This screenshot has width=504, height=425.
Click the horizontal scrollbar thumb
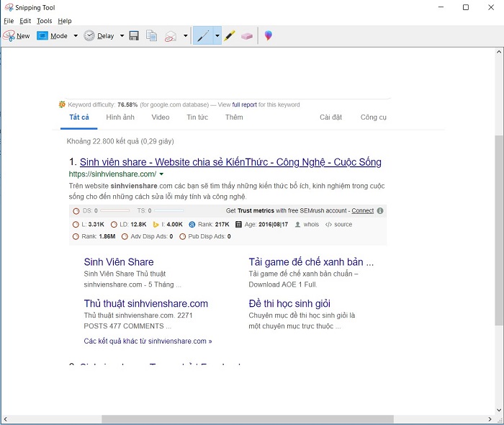[247, 419]
